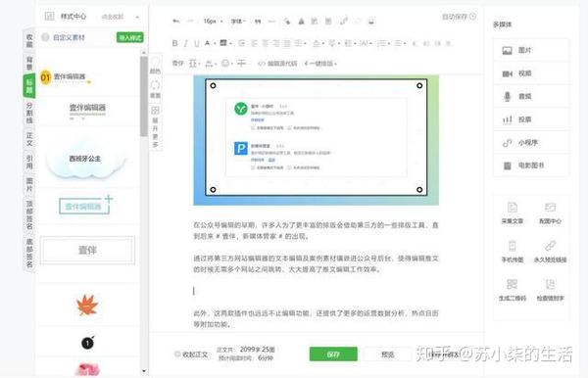Insert a horizontal rule line
Viewport: 588px width, 378px height.
(271, 22)
